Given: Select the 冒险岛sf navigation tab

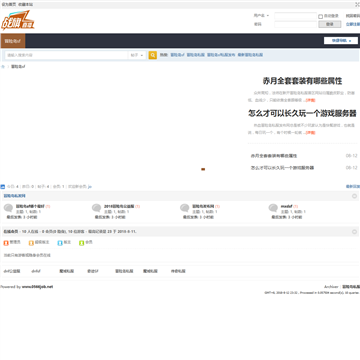Looking at the screenshot, I should click(x=13, y=41).
